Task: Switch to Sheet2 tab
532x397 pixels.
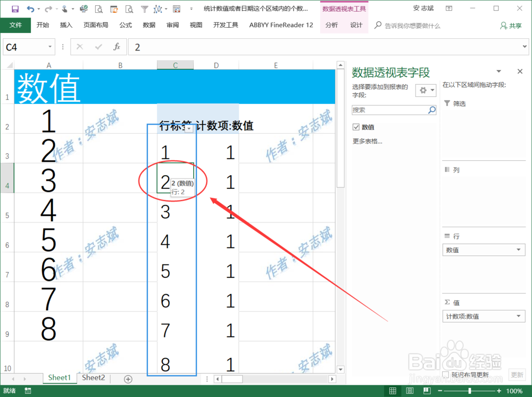Action: pos(93,378)
